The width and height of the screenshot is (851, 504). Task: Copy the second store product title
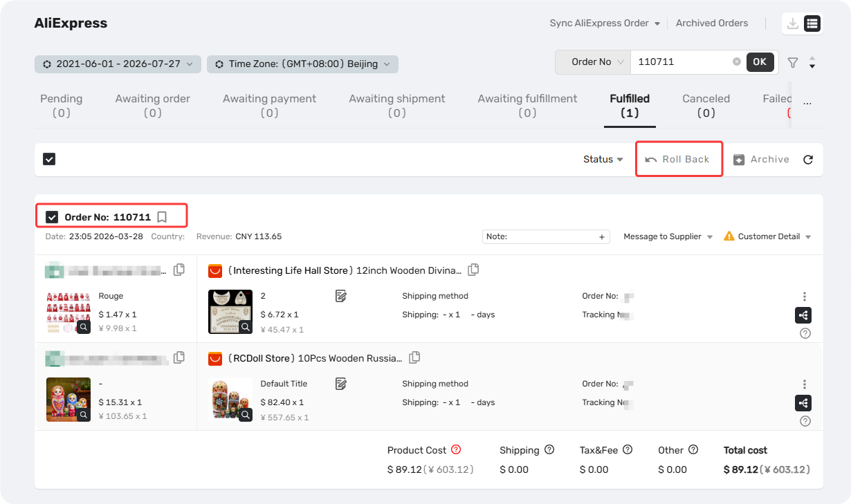click(179, 357)
